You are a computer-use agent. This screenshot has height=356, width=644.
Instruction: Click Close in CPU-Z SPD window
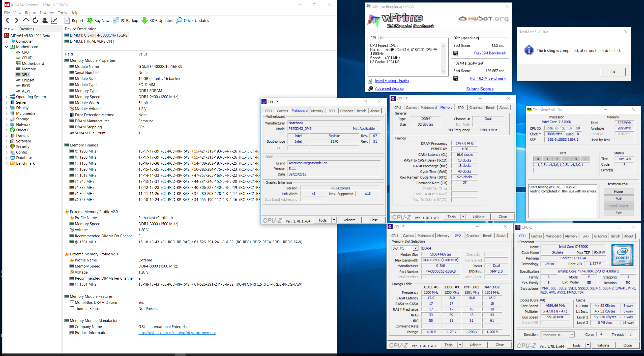pos(500,345)
